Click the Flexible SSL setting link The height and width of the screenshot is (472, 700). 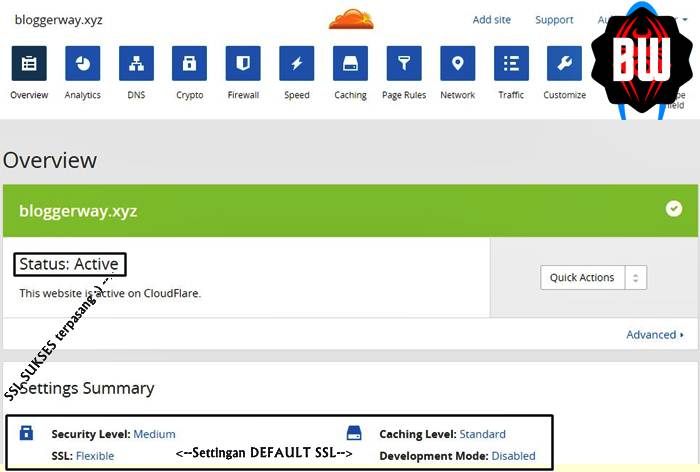tap(95, 456)
